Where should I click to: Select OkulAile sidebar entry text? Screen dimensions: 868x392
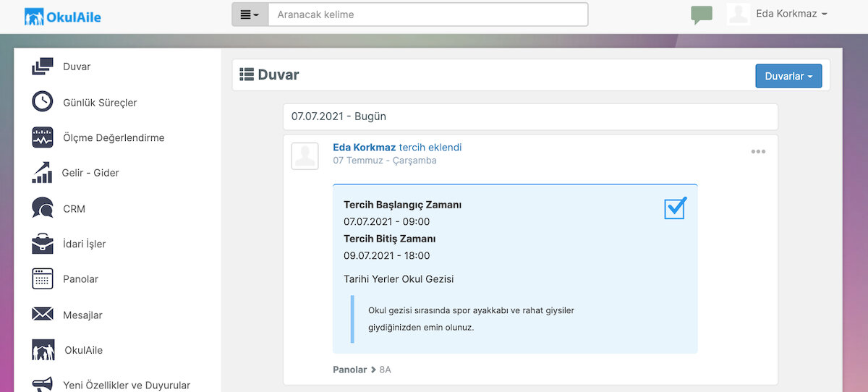[84, 350]
